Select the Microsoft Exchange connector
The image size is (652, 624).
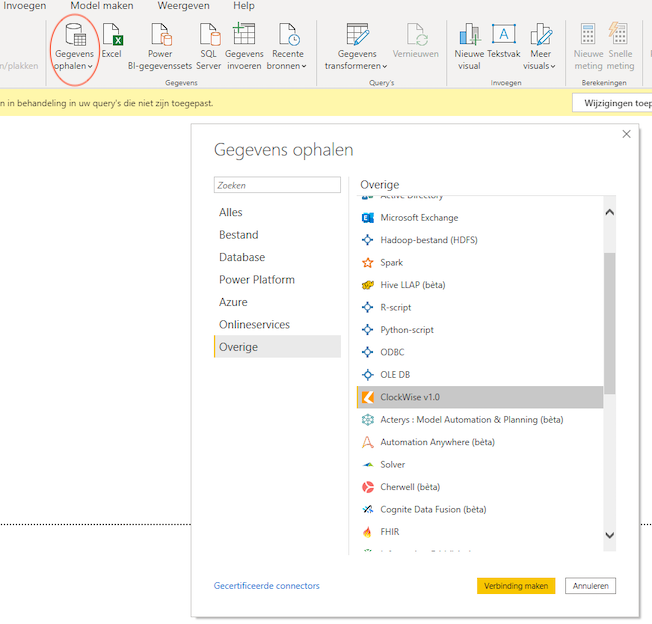(x=480, y=218)
